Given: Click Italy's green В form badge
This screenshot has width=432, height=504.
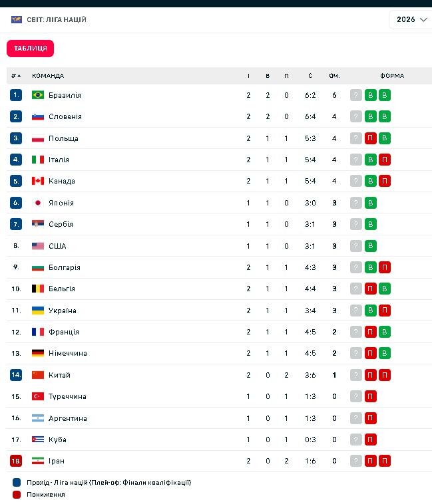Looking at the screenshot, I should 370,160.
